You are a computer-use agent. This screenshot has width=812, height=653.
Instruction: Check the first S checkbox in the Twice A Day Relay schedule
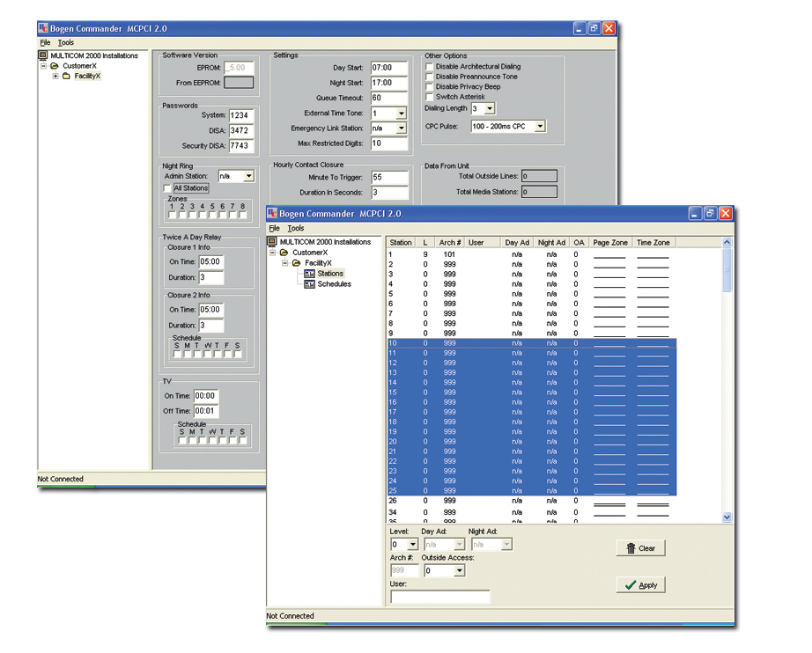point(177,355)
